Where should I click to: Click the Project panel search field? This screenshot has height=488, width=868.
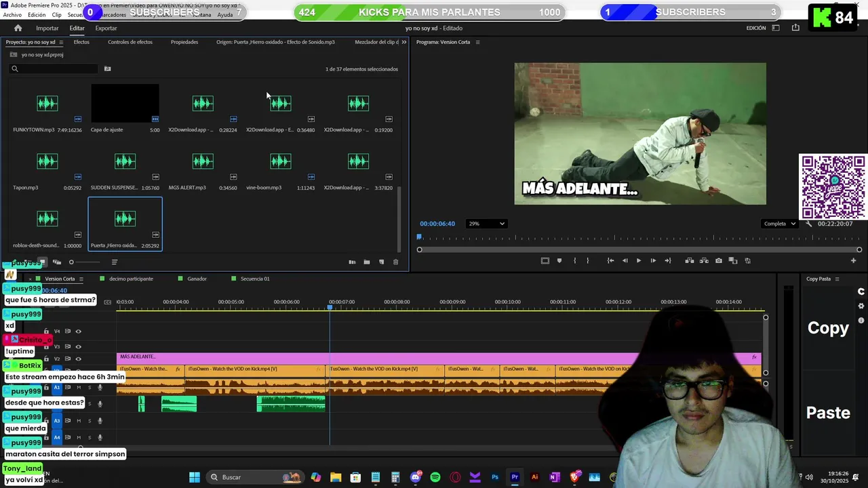pos(54,68)
